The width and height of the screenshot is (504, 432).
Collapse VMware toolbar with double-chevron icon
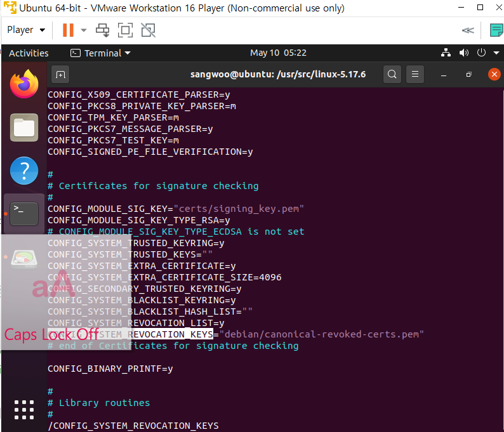coord(468,30)
